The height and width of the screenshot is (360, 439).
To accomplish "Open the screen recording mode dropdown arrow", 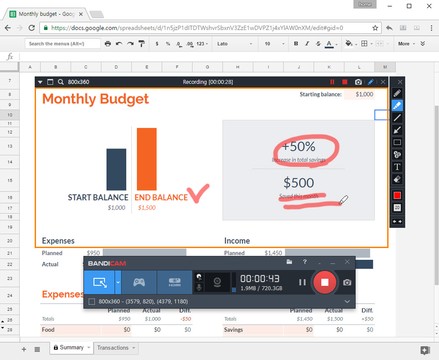I will 118,282.
